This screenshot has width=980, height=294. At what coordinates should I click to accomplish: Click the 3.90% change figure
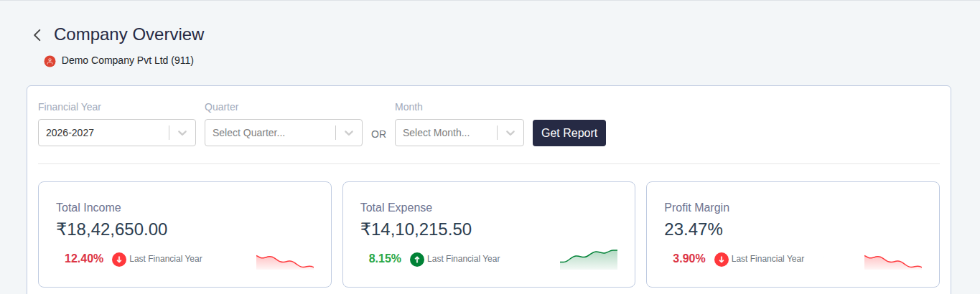coord(689,259)
